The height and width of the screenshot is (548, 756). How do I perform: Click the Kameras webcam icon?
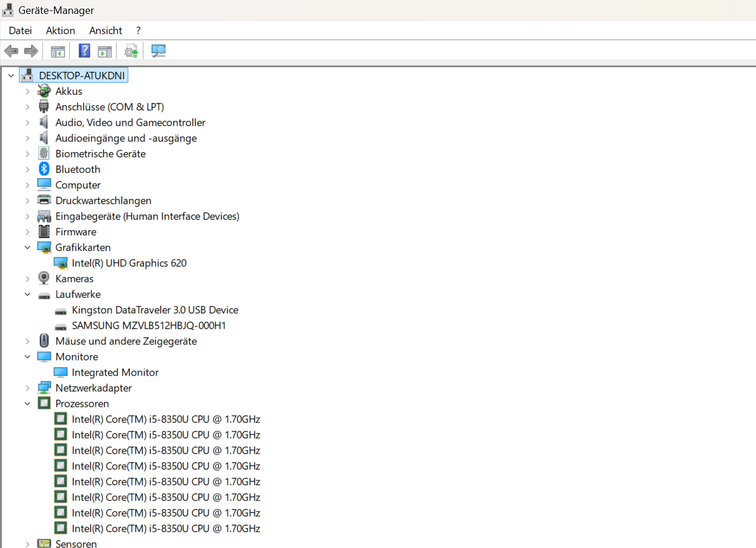coord(44,278)
